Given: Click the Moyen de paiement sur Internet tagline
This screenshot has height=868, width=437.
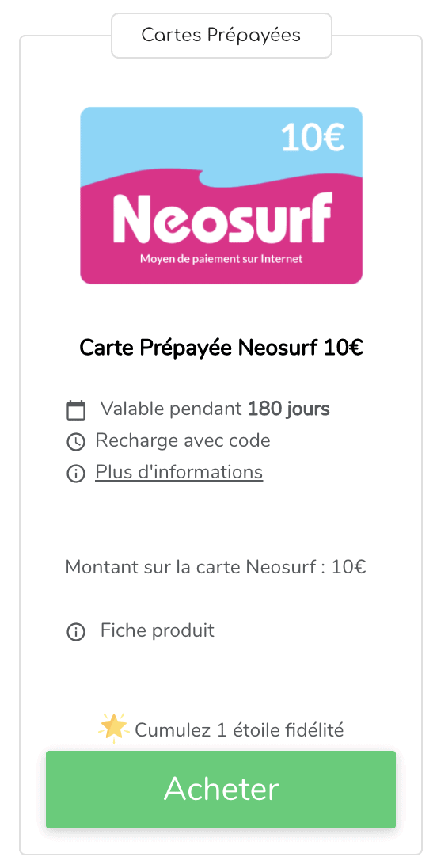Looking at the screenshot, I should coord(221,258).
